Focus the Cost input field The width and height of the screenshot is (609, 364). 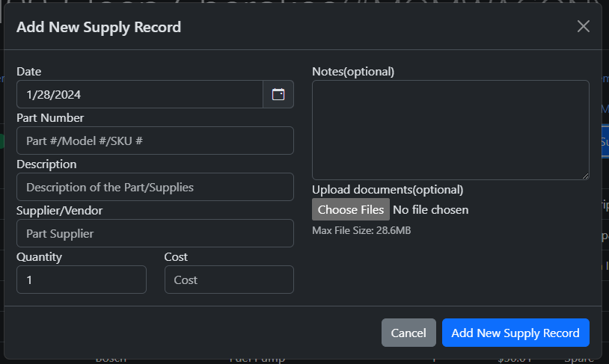229,280
